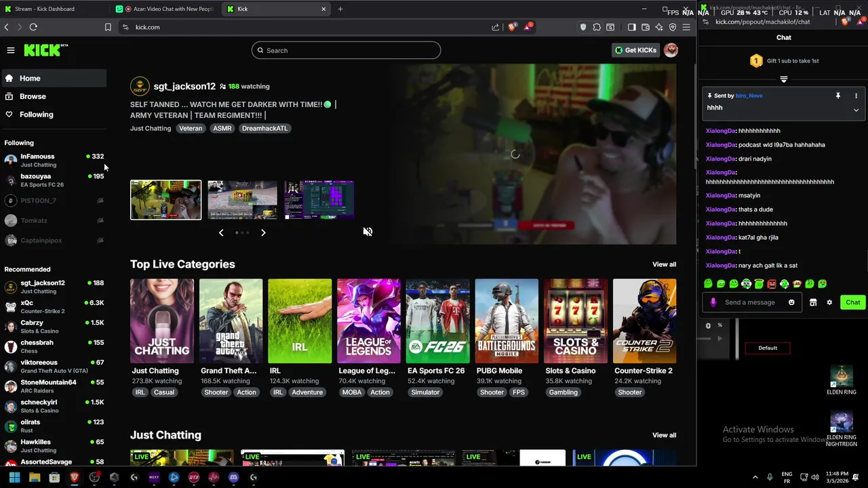Open chat settings gear

pos(829,302)
